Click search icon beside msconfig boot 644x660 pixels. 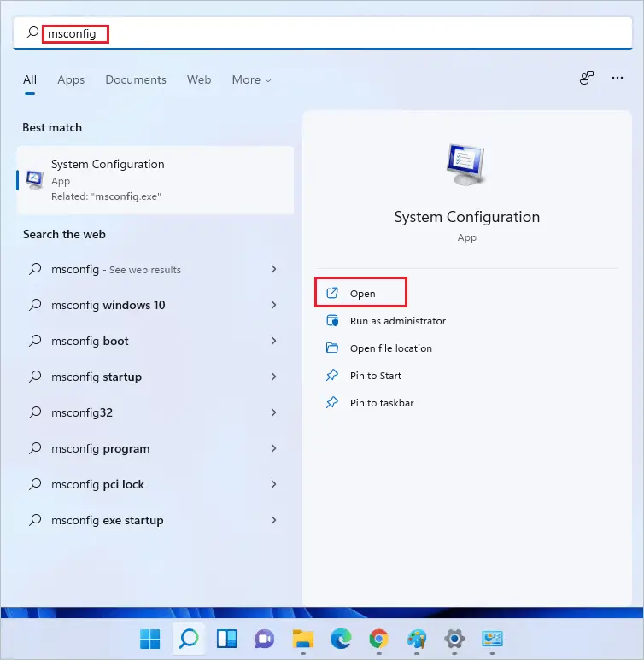pos(35,340)
